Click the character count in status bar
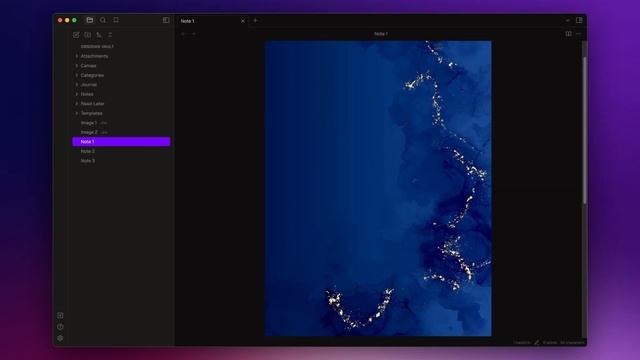The width and height of the screenshot is (640, 360). 572,342
